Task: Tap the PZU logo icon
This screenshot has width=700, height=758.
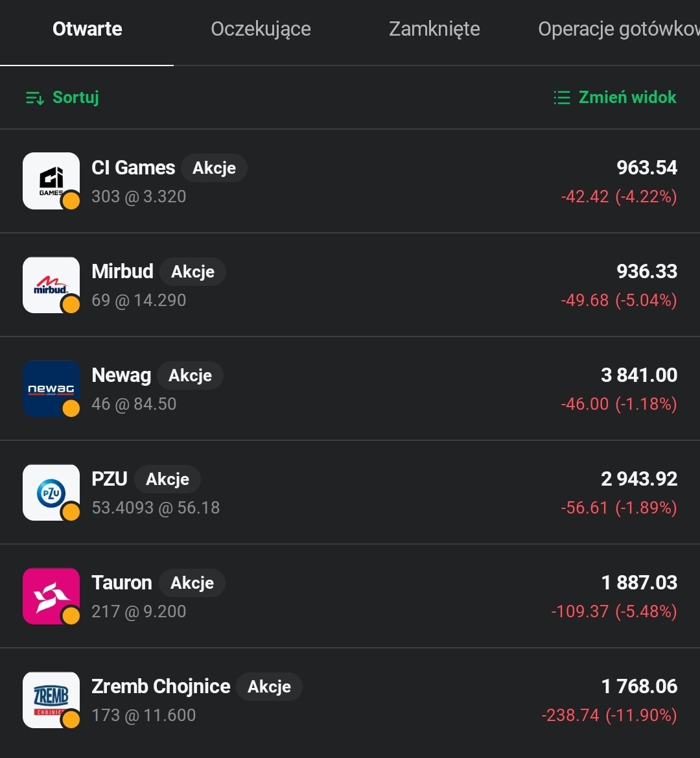Action: click(x=51, y=492)
